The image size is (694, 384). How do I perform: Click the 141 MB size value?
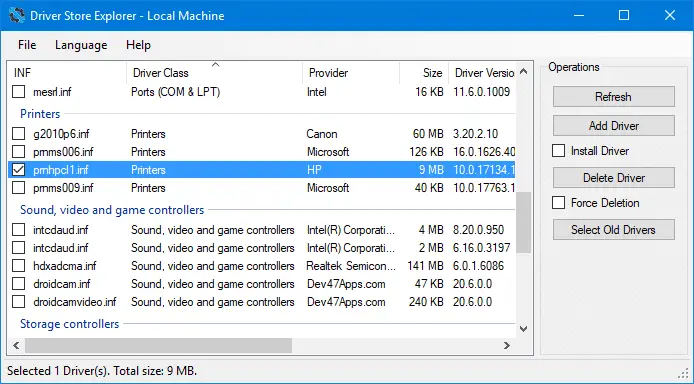(425, 266)
